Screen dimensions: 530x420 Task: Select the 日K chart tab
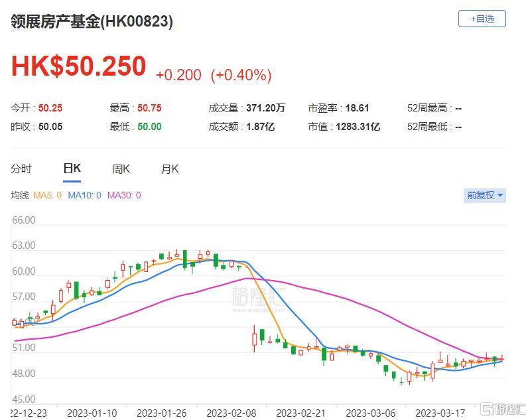click(x=72, y=168)
